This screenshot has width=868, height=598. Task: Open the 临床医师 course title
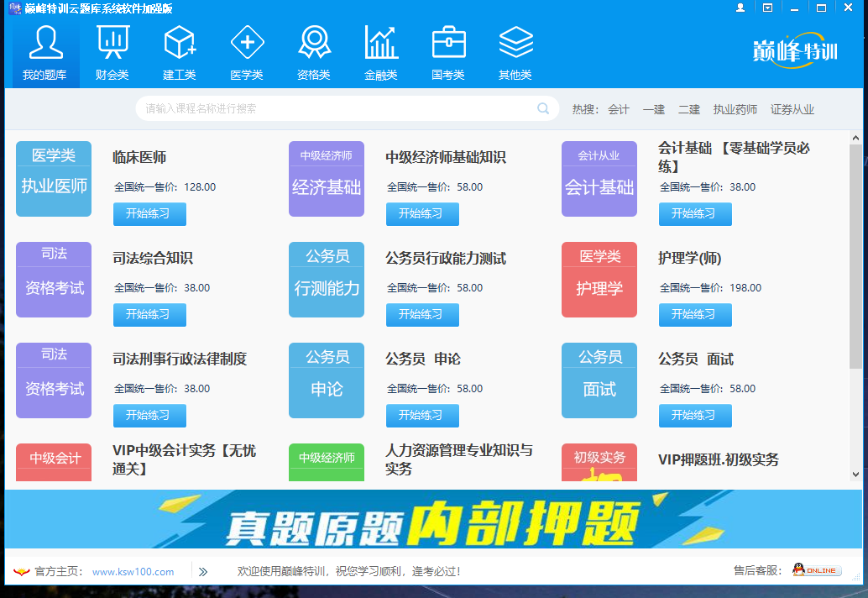(139, 157)
